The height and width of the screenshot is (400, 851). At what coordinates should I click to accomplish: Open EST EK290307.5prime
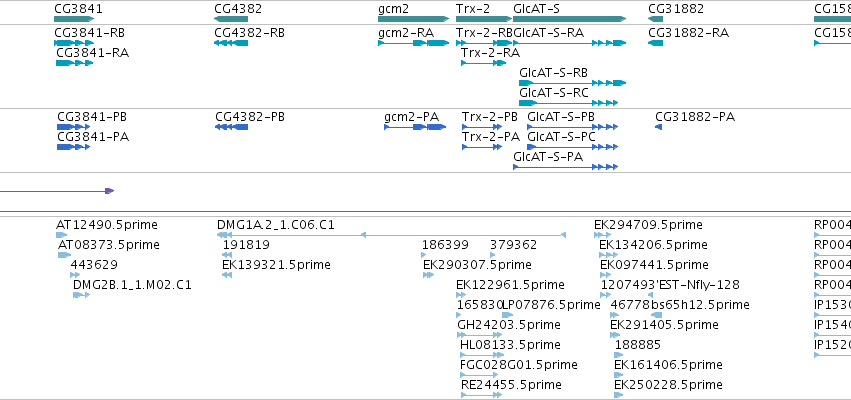click(477, 265)
